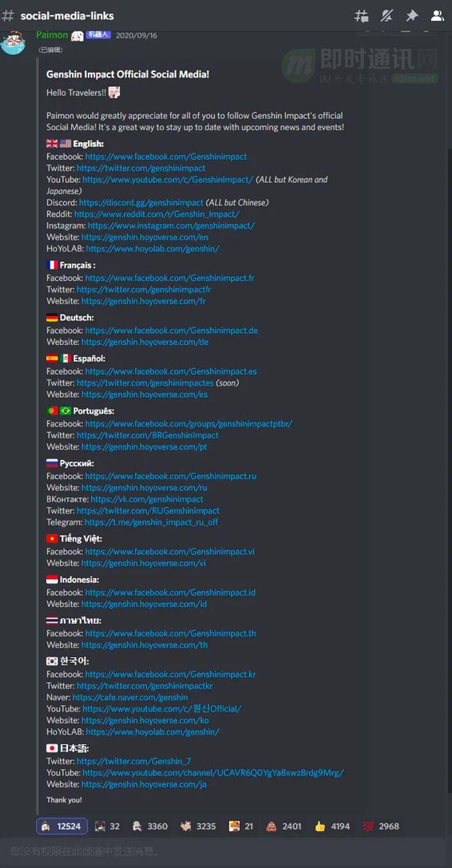Click Paimon's profile avatar

(14, 41)
